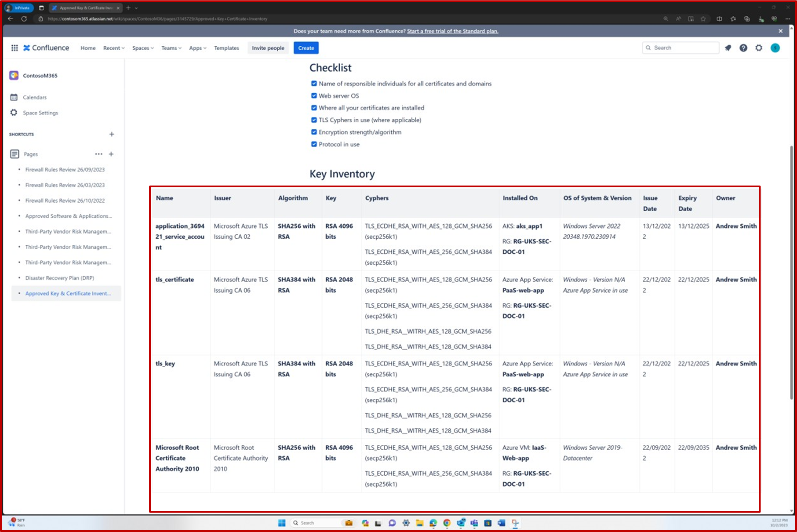Expand the Apps dropdown
Image resolution: width=797 pixels, height=532 pixels.
197,48
